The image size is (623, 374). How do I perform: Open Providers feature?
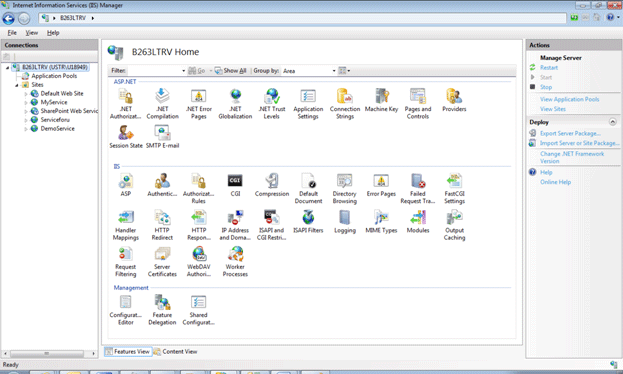(454, 100)
